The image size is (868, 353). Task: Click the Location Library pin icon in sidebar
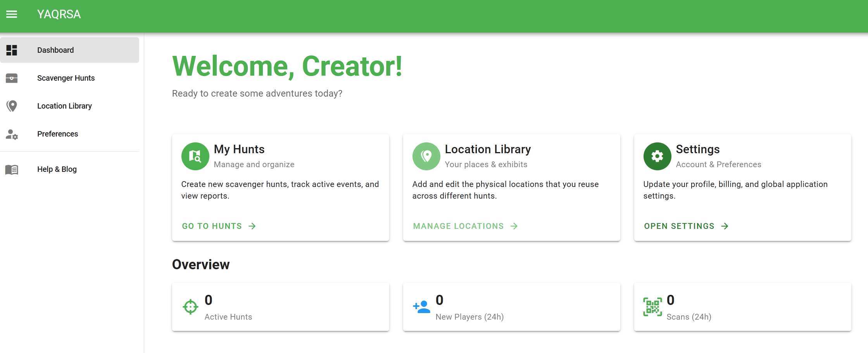12,106
